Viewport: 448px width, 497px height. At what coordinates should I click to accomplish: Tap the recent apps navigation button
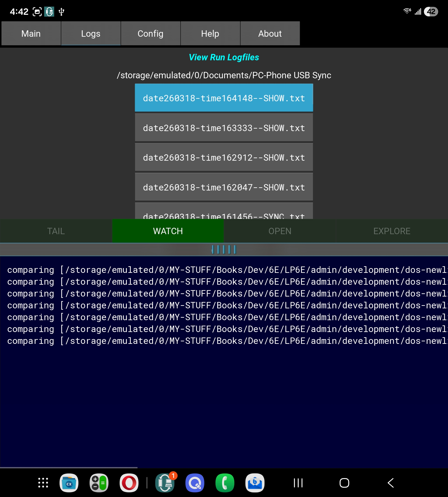click(298, 483)
